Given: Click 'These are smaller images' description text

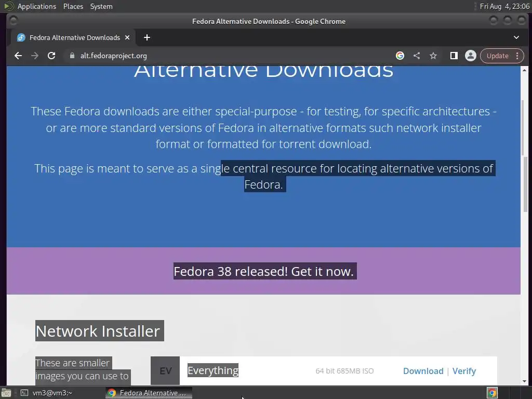Looking at the screenshot, I should pyautogui.click(x=82, y=369).
